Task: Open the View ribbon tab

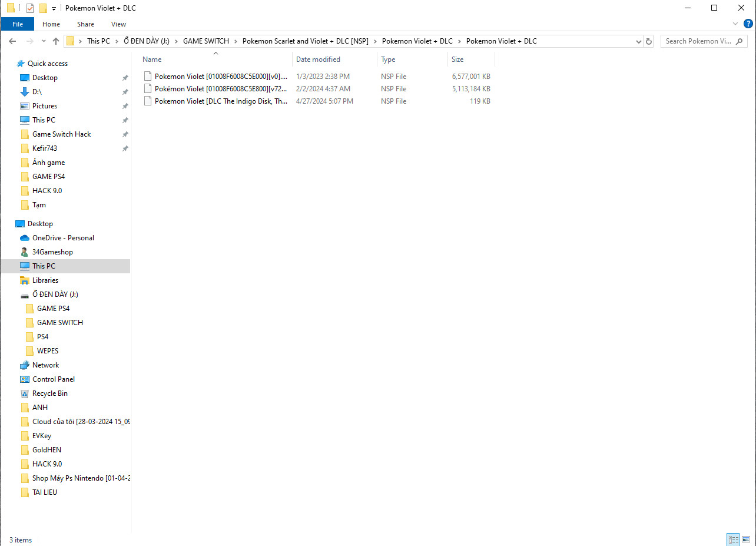Action: click(118, 24)
